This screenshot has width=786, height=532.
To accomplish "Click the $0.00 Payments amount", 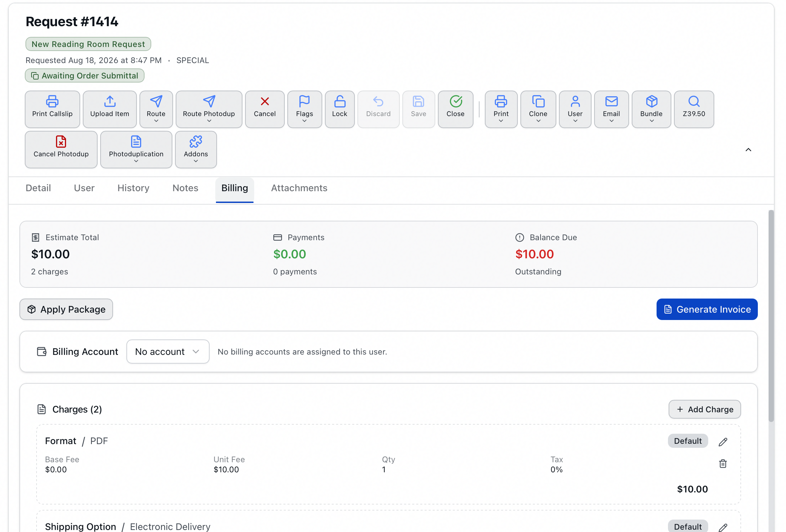I will 289,254.
